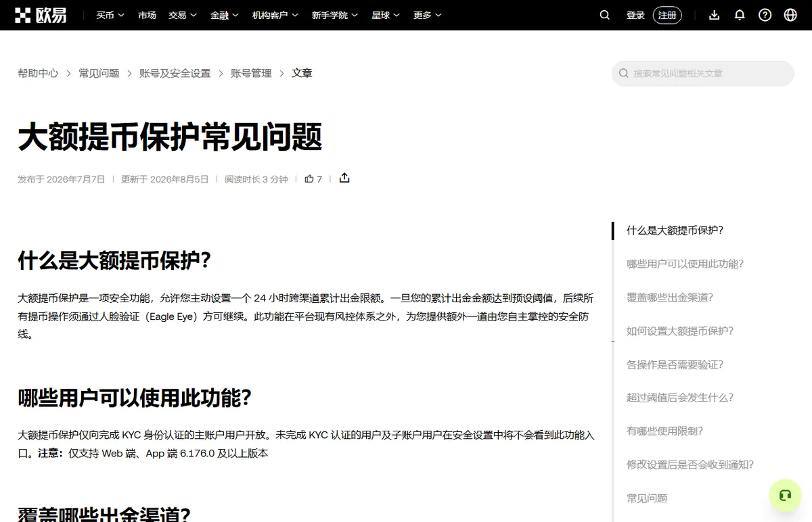
Task: Jump to 超过阈值后会发生什么? in contents
Action: coord(680,398)
